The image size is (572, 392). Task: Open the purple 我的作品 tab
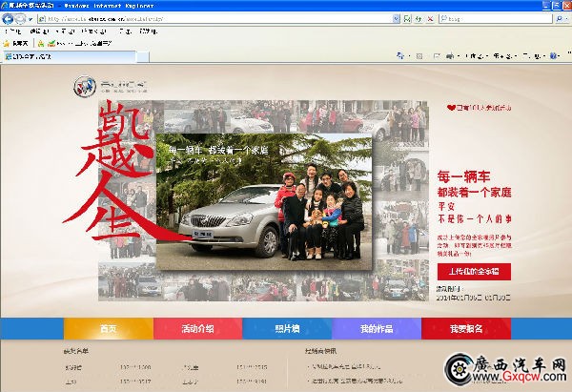coord(377,329)
